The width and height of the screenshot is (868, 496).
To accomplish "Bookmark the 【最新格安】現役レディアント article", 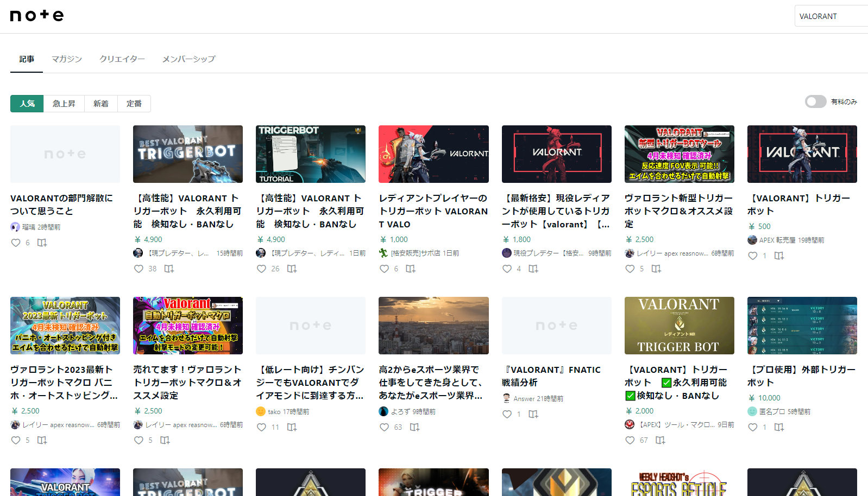I will pyautogui.click(x=533, y=269).
